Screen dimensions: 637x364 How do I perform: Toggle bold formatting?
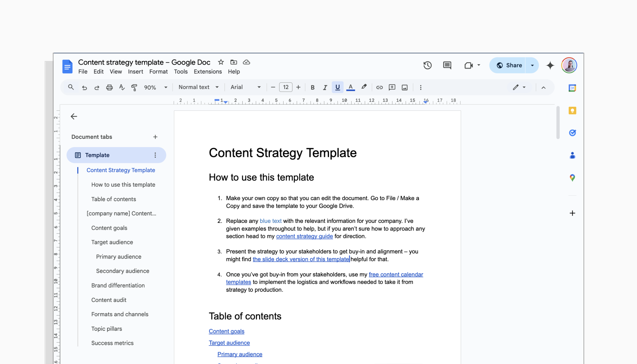pos(312,87)
